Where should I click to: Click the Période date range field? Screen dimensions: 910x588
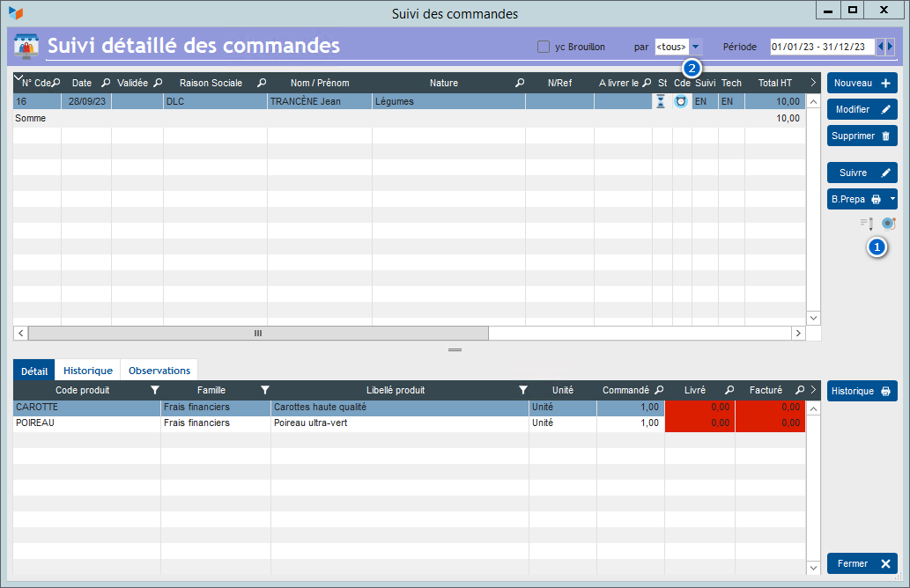(x=821, y=47)
